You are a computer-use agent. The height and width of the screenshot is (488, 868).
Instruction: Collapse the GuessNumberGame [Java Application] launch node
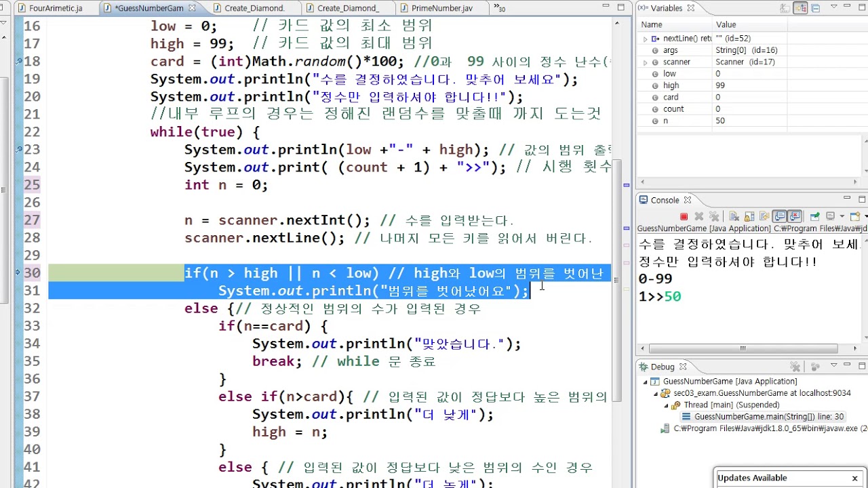coord(646,382)
